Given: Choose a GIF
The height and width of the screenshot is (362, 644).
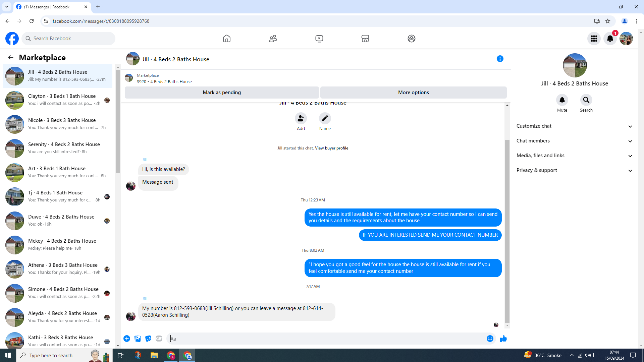Looking at the screenshot, I should (x=159, y=339).
